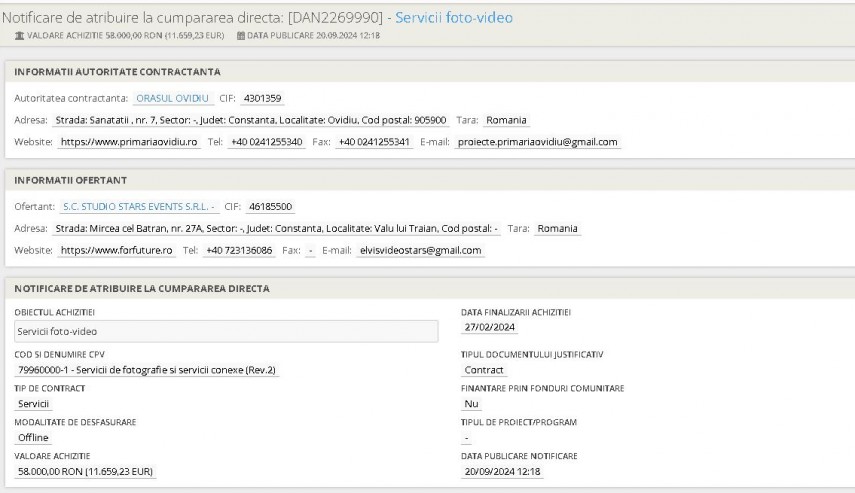Click the CPV code 79960000-1 value

point(147,370)
